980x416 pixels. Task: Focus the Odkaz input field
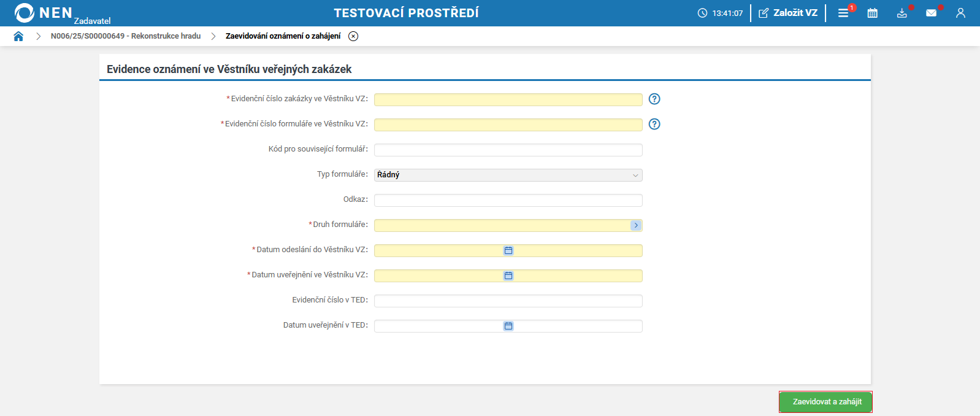coord(508,200)
